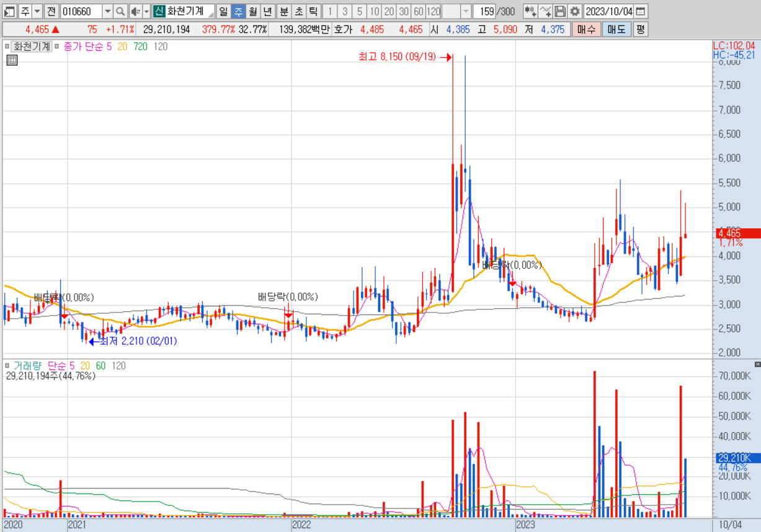Click the speaker sound icon

click(135, 11)
